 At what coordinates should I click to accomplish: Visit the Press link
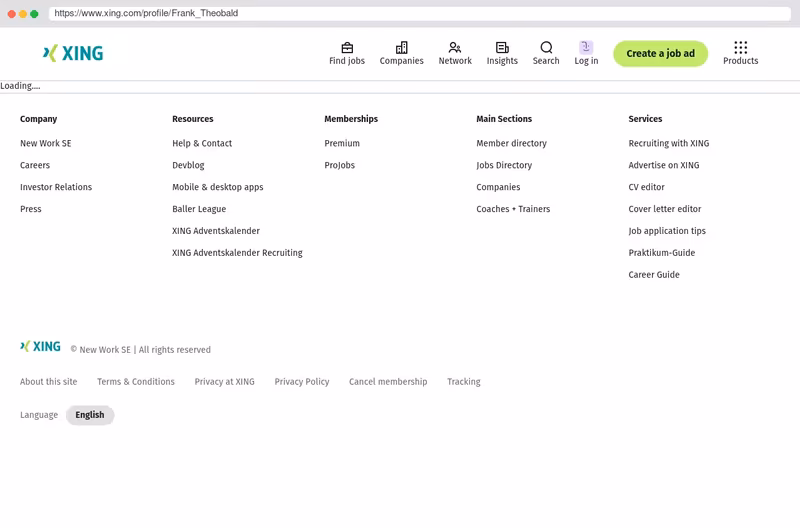click(31, 209)
